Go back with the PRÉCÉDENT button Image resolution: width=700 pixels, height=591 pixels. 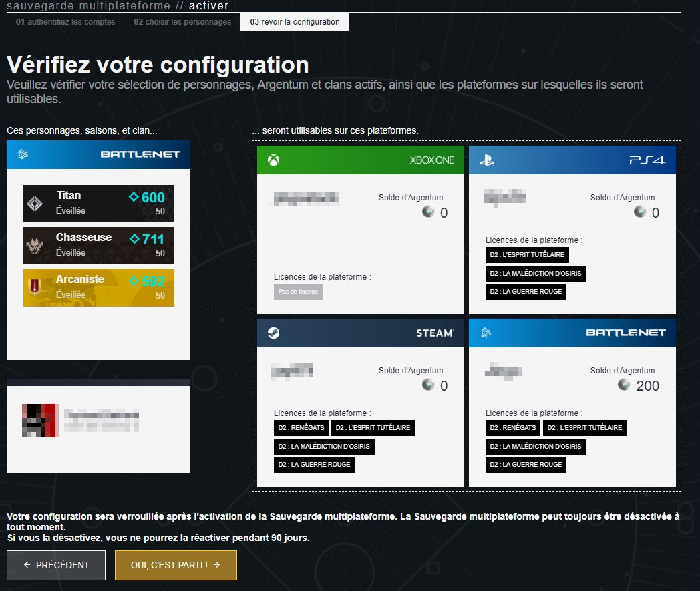click(56, 565)
